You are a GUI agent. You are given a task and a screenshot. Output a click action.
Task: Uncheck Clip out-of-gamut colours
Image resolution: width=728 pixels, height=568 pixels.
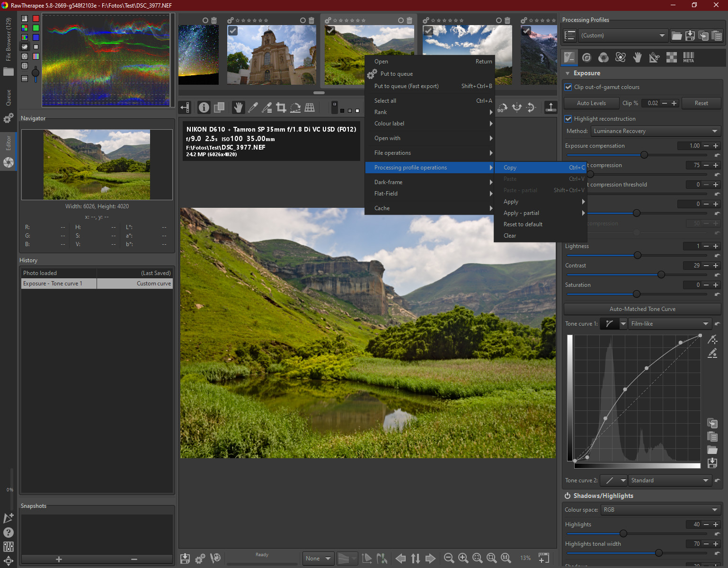coord(568,87)
